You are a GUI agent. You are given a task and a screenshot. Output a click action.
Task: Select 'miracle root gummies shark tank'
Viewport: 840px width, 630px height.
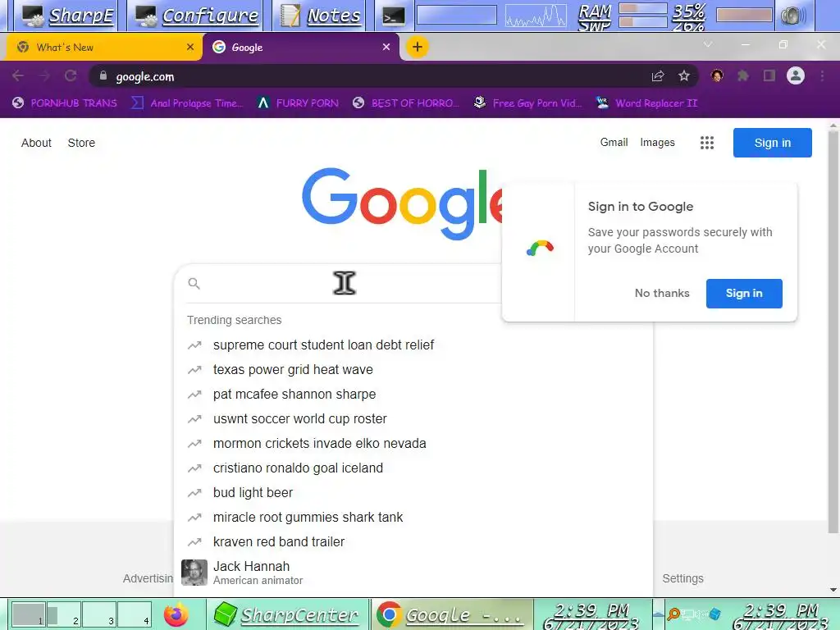coord(308,518)
